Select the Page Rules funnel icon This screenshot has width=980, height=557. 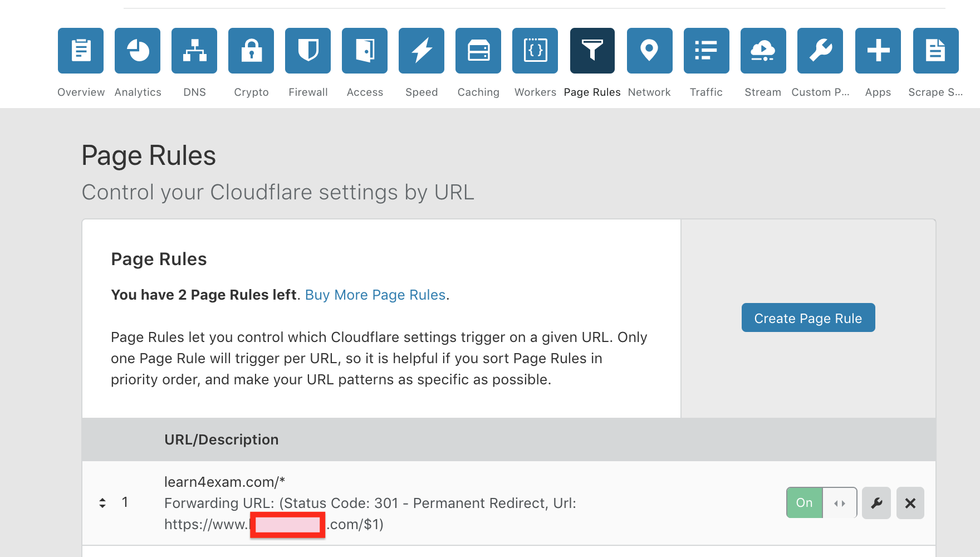(x=592, y=51)
